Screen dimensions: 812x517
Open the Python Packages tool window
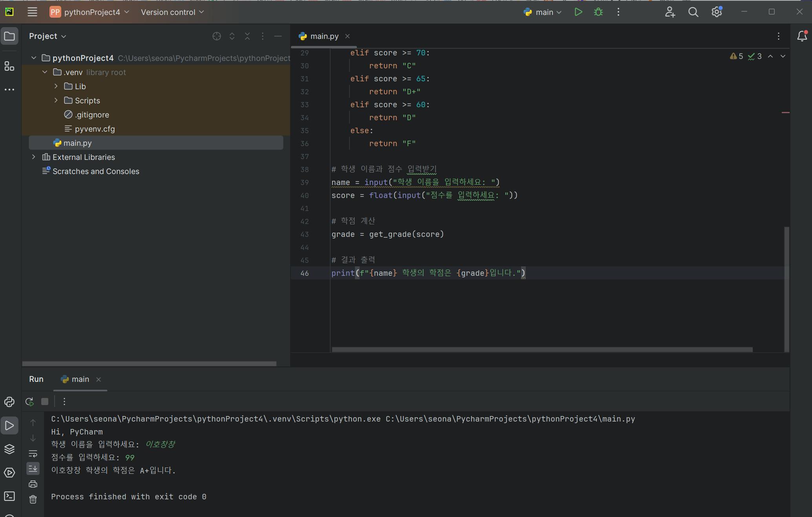click(9, 449)
